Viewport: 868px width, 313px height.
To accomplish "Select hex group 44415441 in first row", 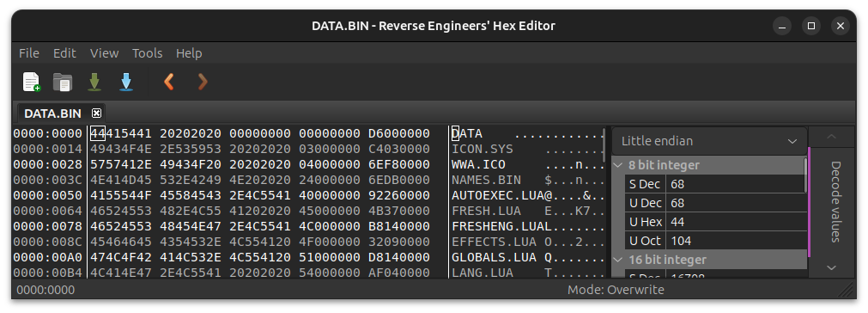I will point(121,133).
